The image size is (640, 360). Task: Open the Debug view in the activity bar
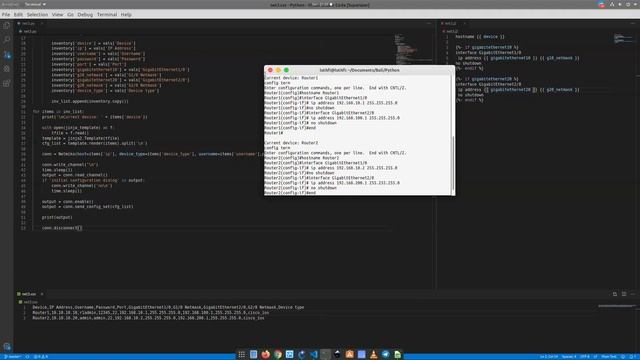click(x=7, y=69)
